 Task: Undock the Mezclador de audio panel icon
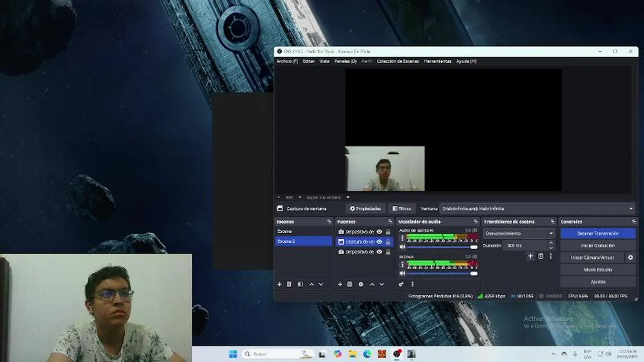click(x=475, y=222)
